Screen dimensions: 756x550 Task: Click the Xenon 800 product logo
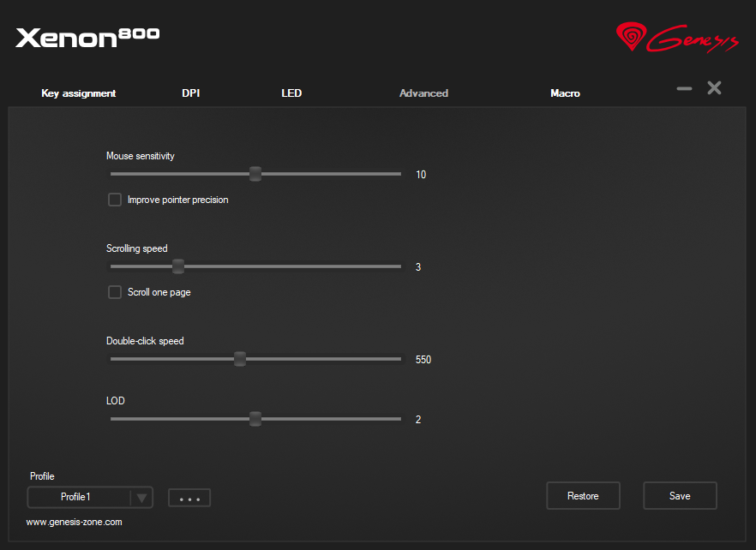coord(87,37)
